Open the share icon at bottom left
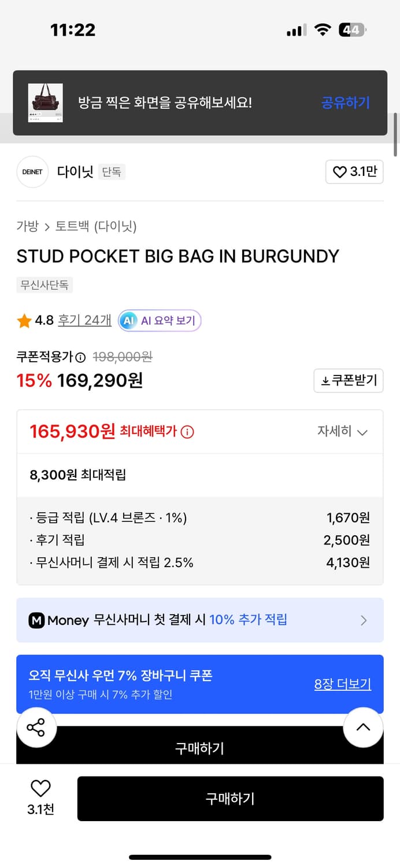Image resolution: width=400 pixels, height=868 pixels. (36, 727)
